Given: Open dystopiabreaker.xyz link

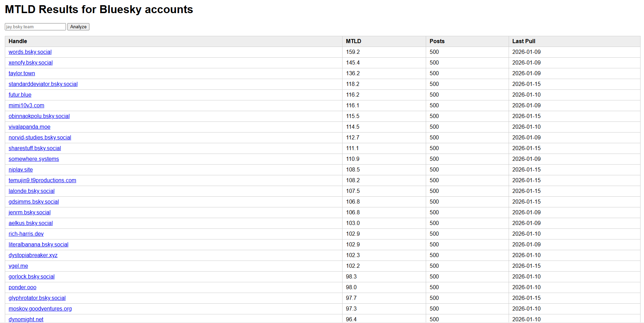Looking at the screenshot, I should 33,255.
